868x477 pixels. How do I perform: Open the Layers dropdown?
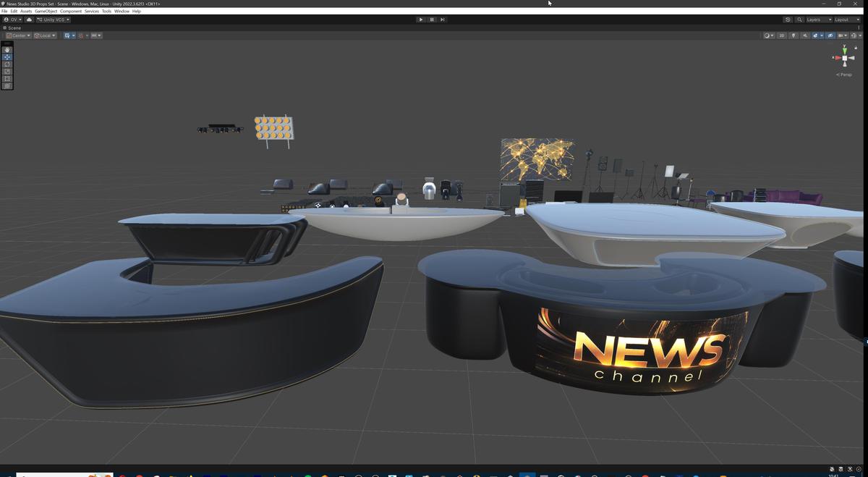(817, 20)
